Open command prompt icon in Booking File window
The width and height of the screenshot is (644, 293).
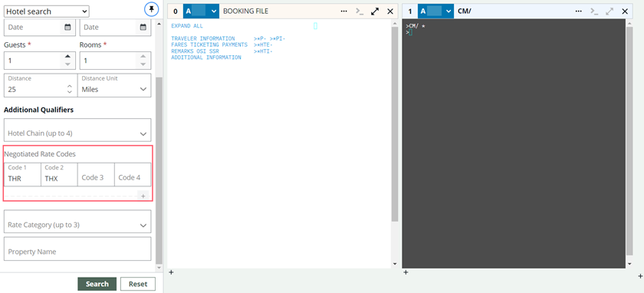point(360,11)
